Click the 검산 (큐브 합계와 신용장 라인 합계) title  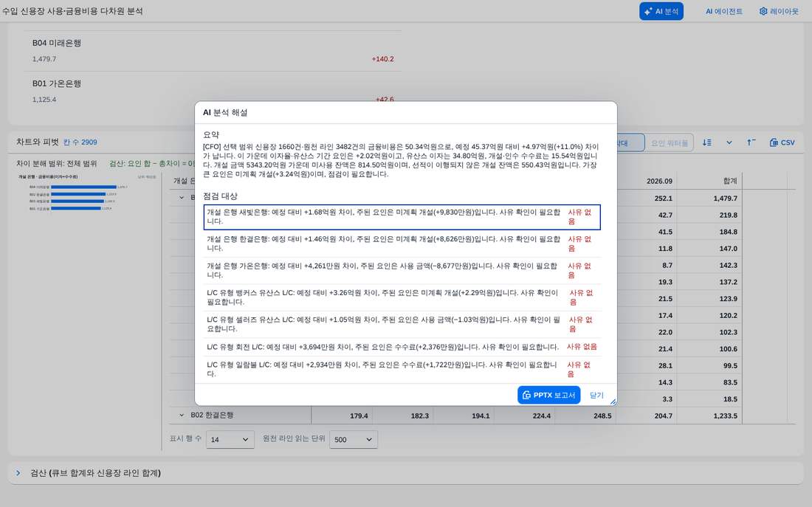point(96,473)
